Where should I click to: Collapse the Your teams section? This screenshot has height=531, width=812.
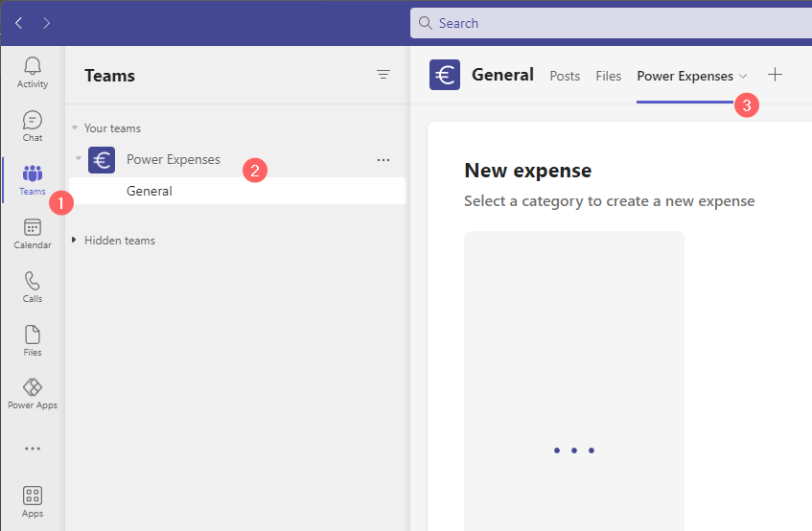pos(75,128)
